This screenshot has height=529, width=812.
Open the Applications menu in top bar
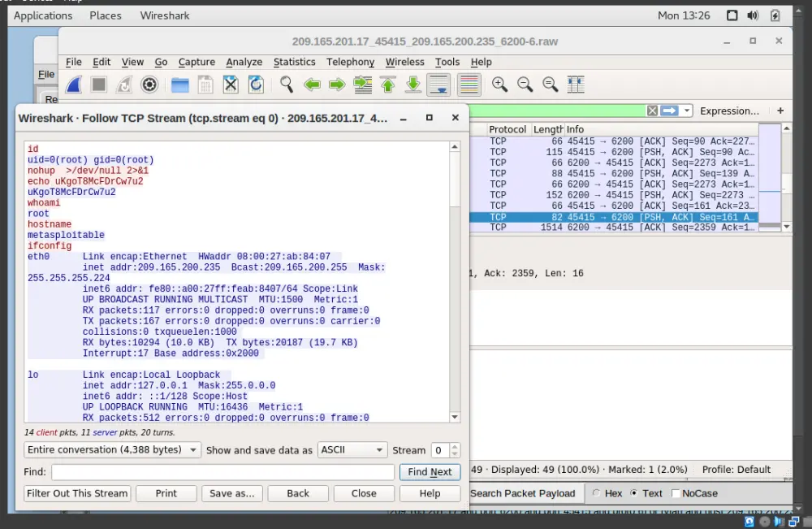(43, 15)
